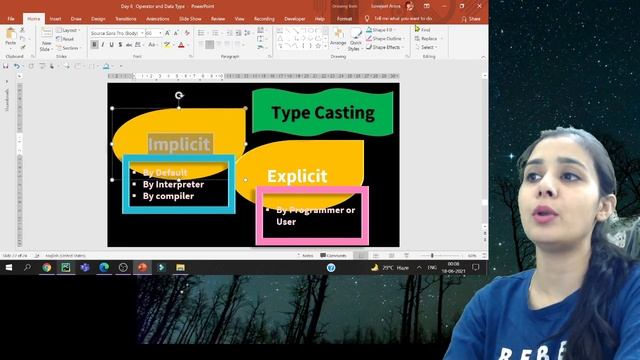Open Quick Styles gallery
640x360 pixels.
356,40
